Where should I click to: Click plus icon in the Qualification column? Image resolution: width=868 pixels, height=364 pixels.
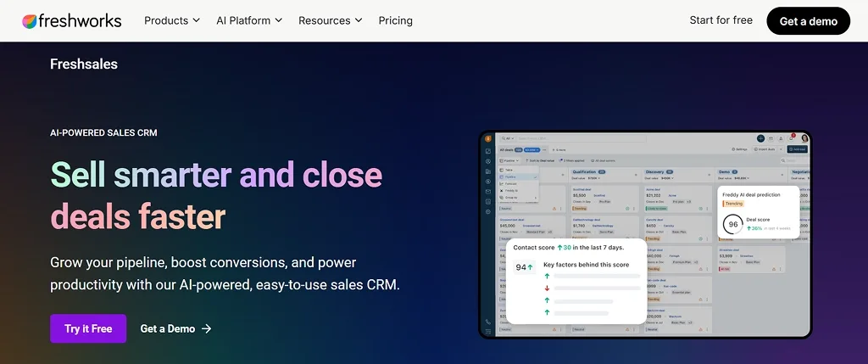coord(636,175)
